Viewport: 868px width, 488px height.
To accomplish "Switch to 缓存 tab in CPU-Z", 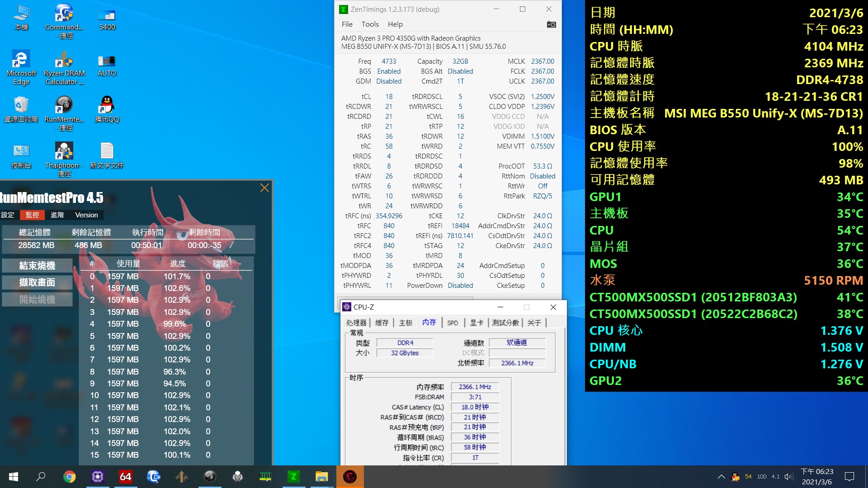I will (x=382, y=323).
